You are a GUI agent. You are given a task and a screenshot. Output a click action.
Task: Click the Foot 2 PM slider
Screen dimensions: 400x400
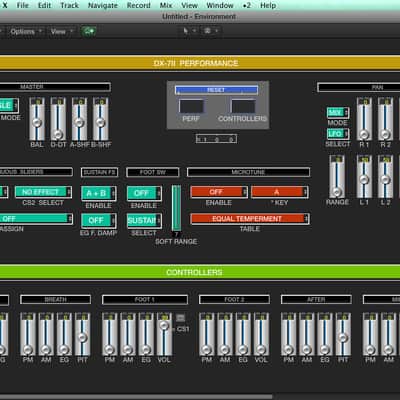207,334
